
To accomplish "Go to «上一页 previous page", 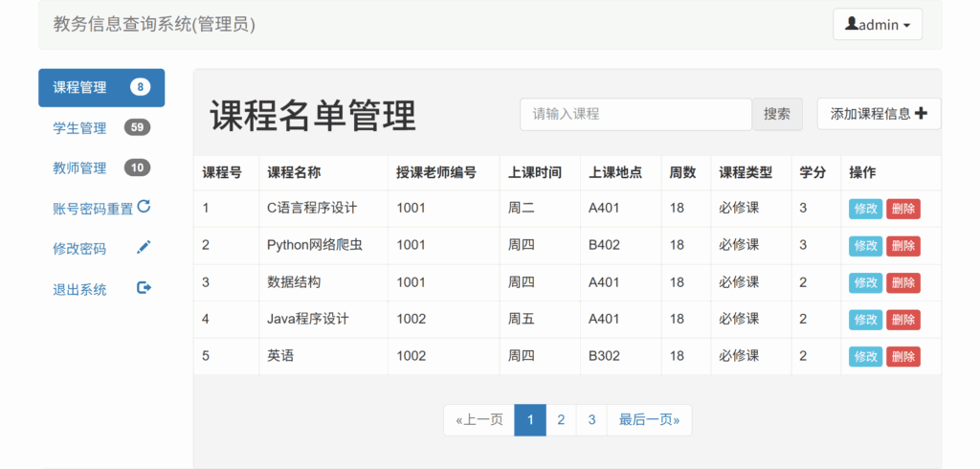I will [x=479, y=420].
